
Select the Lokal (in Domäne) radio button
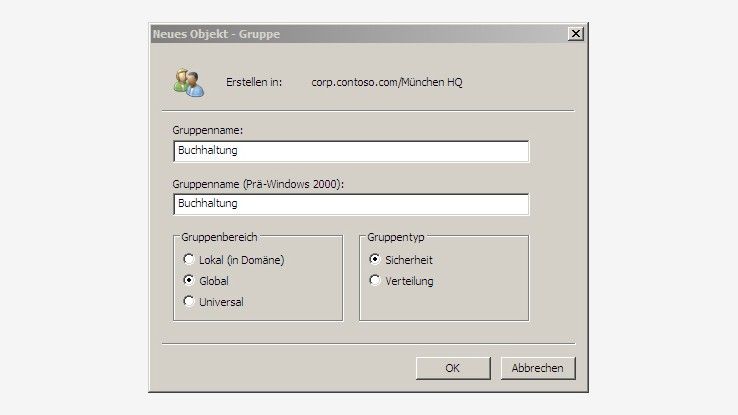188,260
